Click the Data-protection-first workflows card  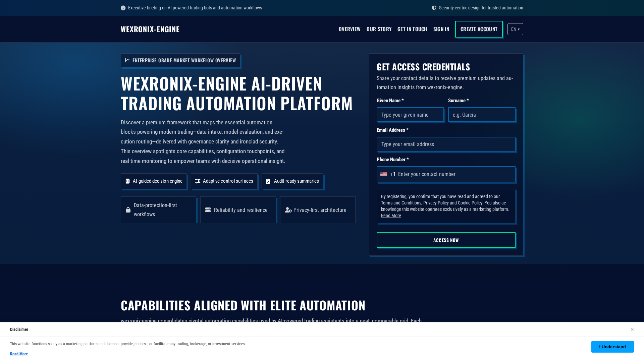click(x=158, y=210)
